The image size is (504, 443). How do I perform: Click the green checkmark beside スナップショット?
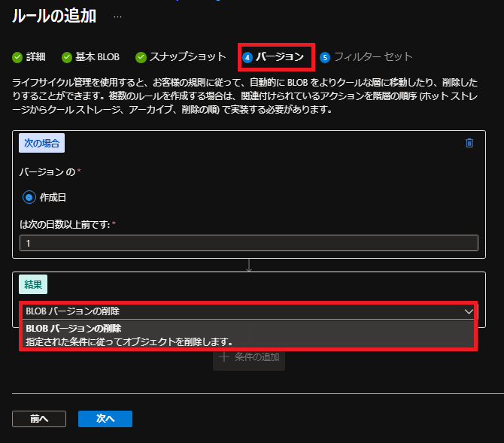click(x=141, y=57)
